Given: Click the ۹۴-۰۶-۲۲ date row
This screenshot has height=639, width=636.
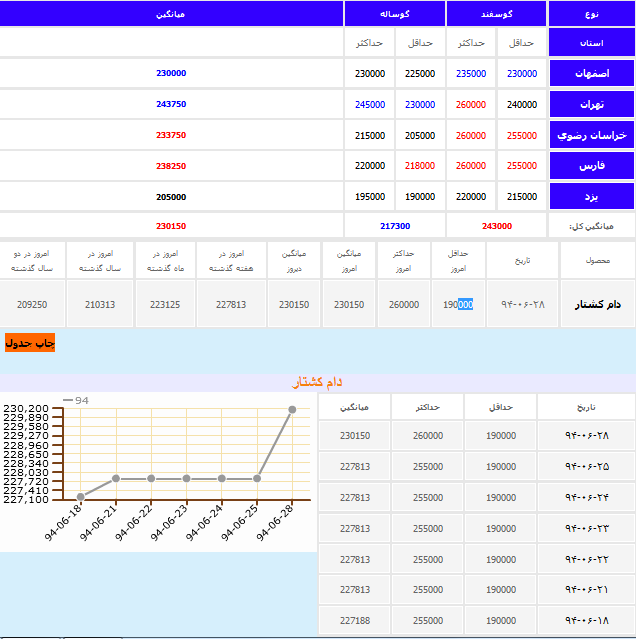Looking at the screenshot, I should click(x=587, y=559).
